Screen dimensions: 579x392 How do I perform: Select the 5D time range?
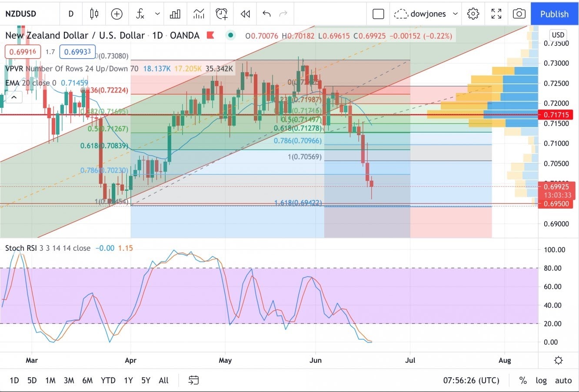[32, 380]
